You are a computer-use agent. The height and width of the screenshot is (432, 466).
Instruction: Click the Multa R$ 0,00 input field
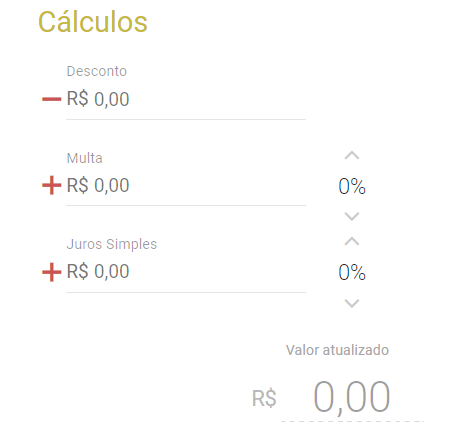tap(186, 186)
